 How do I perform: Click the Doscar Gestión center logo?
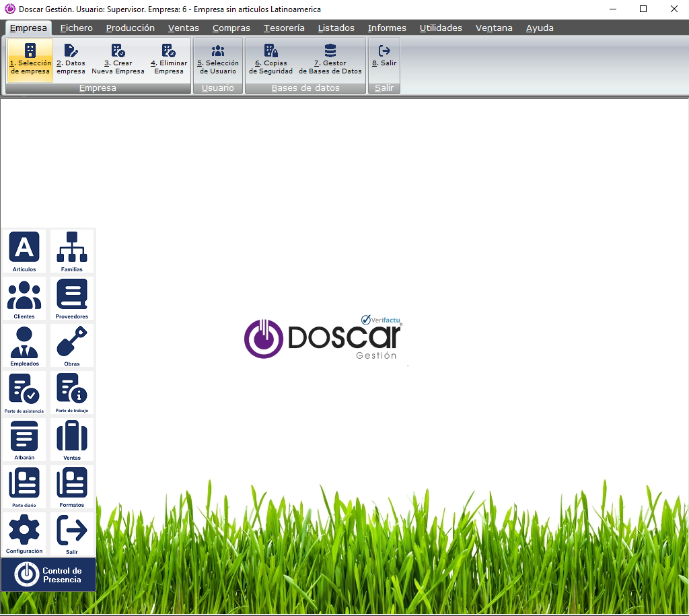tap(323, 338)
